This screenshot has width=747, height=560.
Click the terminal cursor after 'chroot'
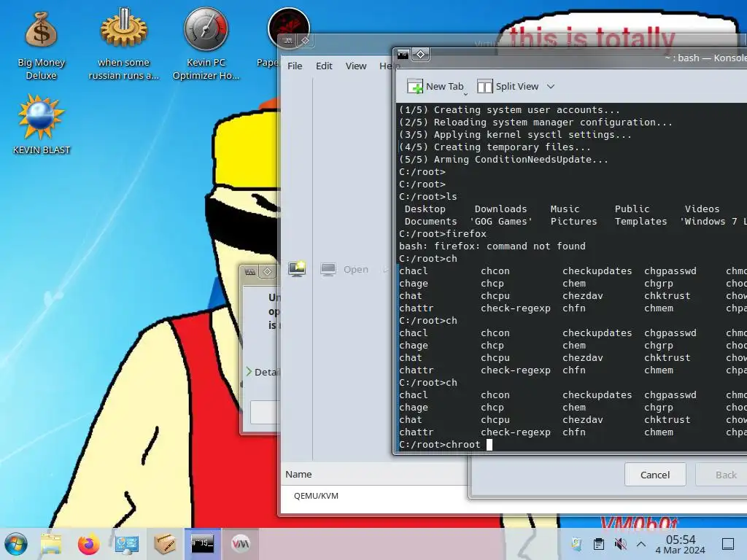489,445
